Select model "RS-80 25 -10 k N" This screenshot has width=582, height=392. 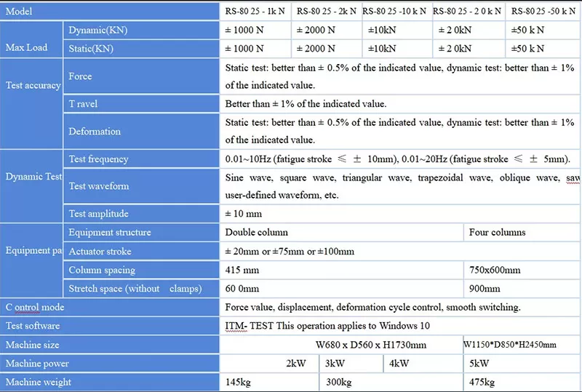click(394, 12)
